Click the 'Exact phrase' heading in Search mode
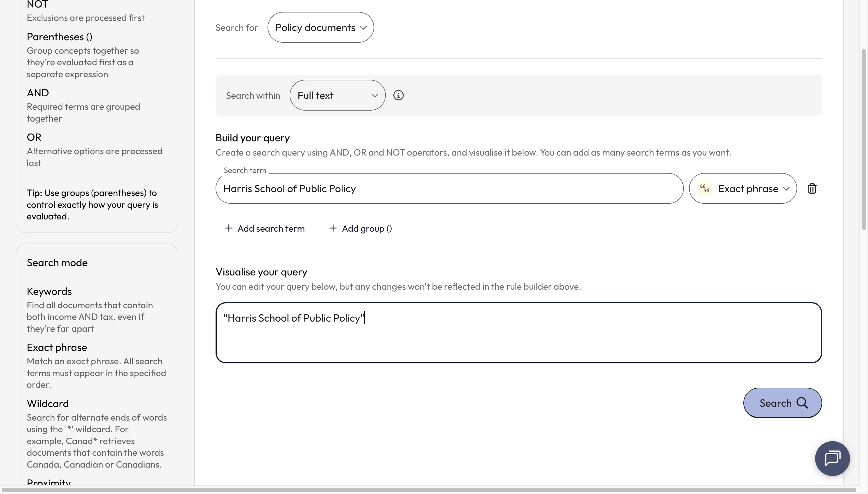The height and width of the screenshot is (494, 868). [x=57, y=347]
